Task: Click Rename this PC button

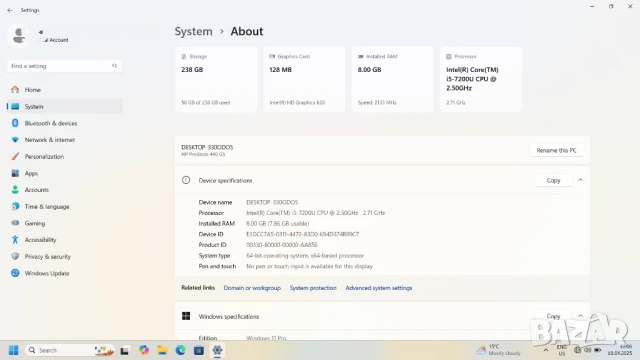Action: tap(556, 150)
